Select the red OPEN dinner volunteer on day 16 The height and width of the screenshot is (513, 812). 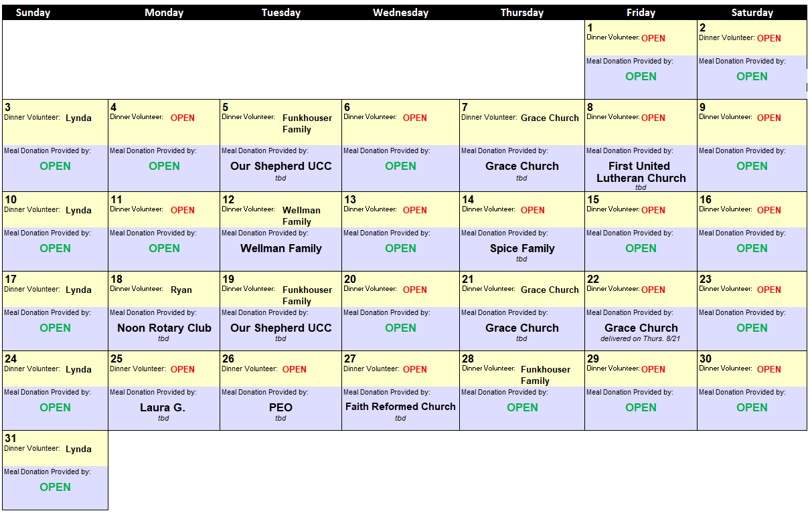tap(769, 210)
